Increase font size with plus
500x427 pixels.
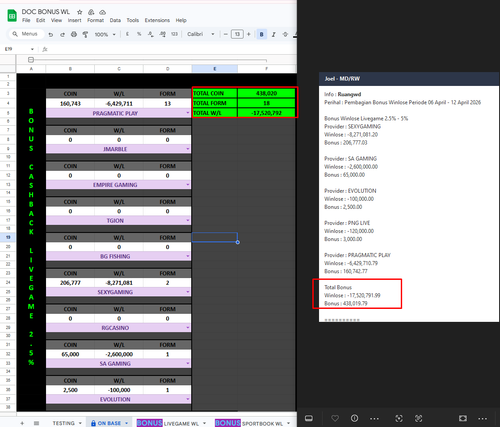click(249, 34)
